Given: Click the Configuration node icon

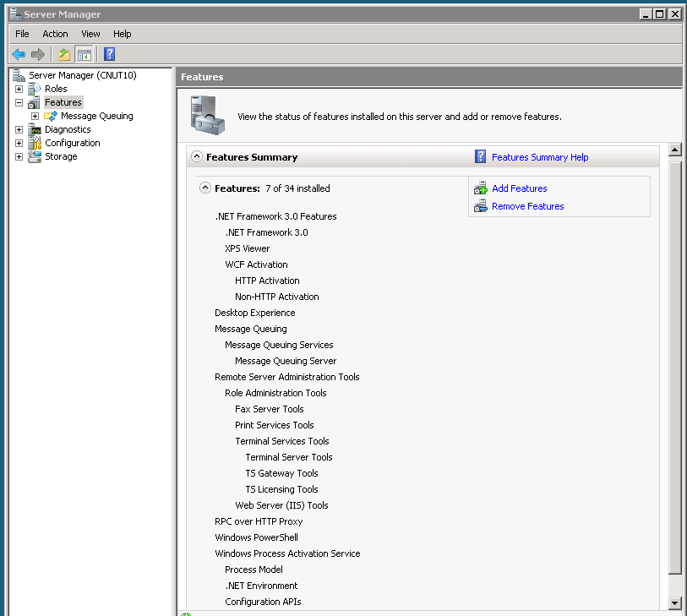Looking at the screenshot, I should point(35,144).
